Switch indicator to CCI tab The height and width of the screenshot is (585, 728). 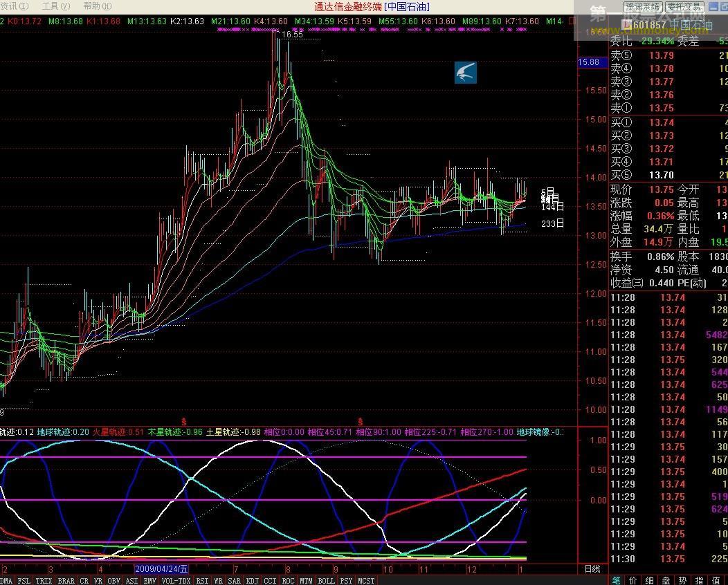tap(270, 581)
